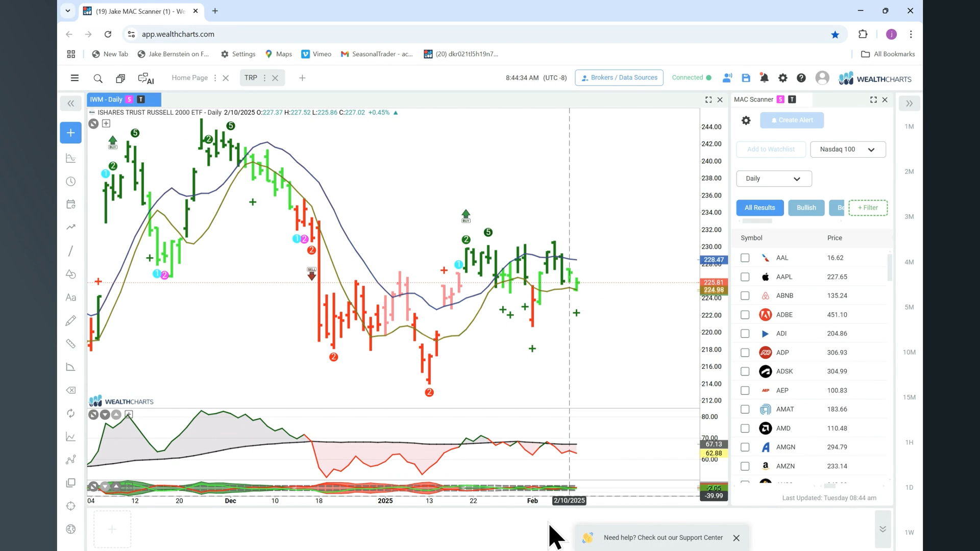The width and height of the screenshot is (980, 551).
Task: Tick the AMD row checkbox
Action: (745, 429)
